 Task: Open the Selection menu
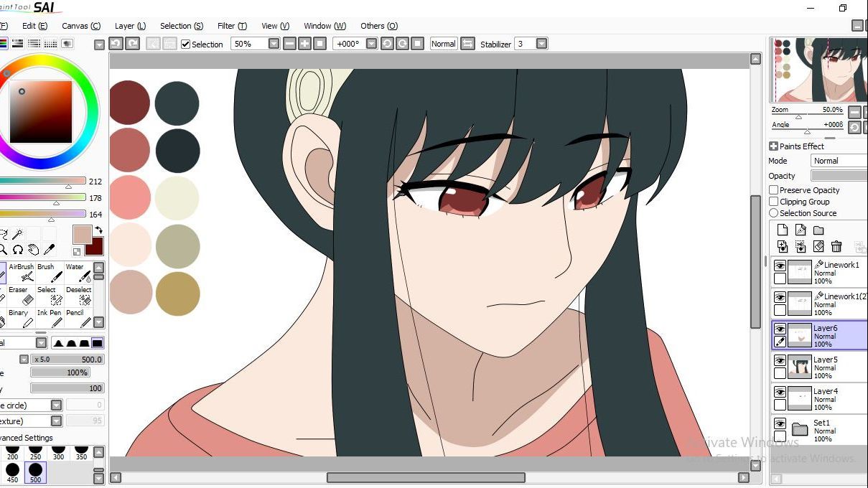(182, 26)
